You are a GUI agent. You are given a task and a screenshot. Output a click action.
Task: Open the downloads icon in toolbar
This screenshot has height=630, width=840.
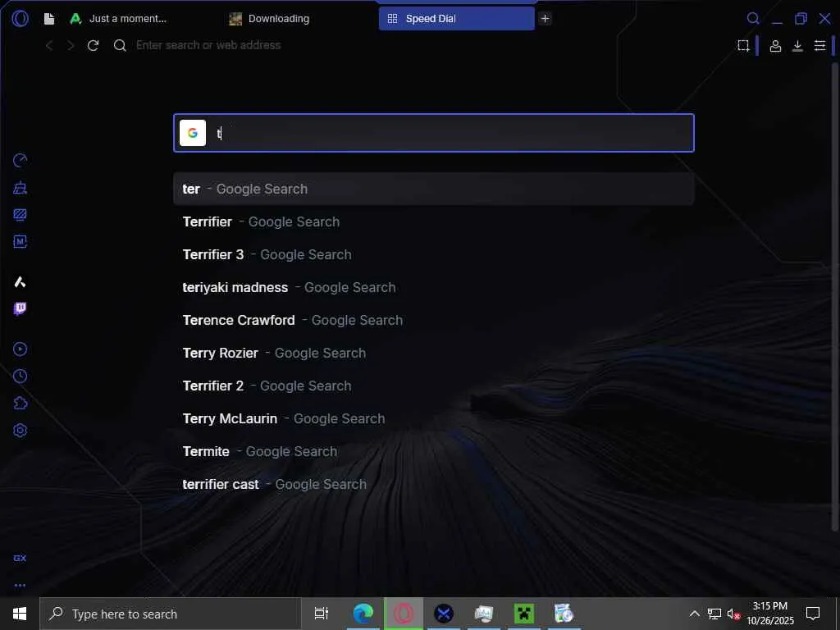tap(797, 46)
